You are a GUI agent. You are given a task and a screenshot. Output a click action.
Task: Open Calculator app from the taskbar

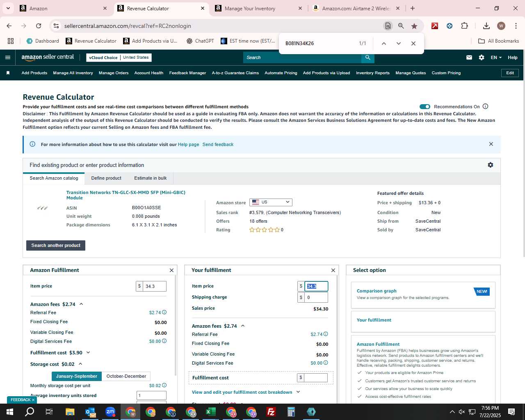tap(291, 412)
